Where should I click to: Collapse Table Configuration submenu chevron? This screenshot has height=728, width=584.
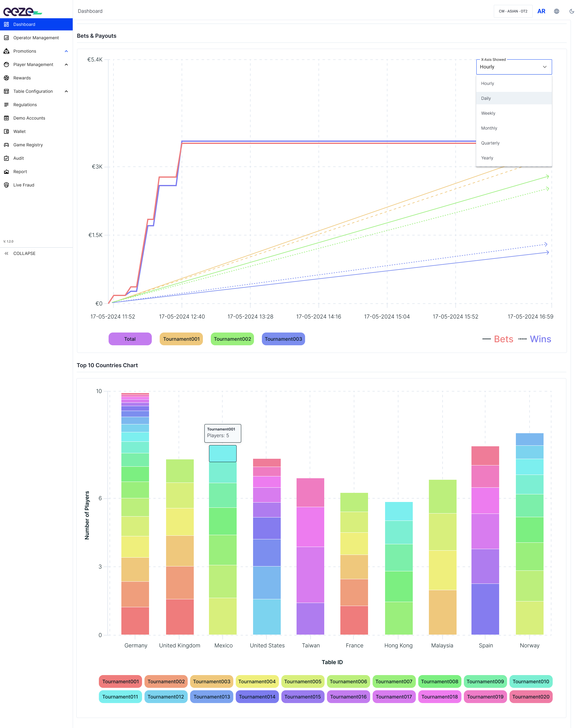(66, 92)
